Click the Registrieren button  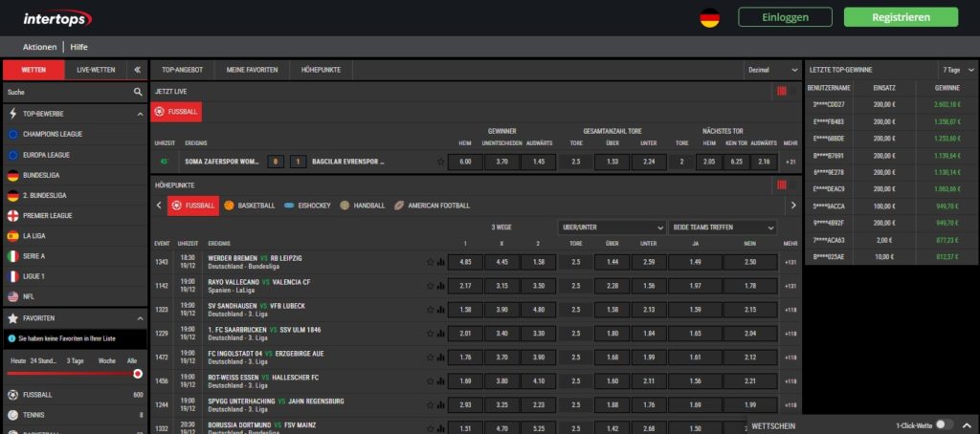901,17
